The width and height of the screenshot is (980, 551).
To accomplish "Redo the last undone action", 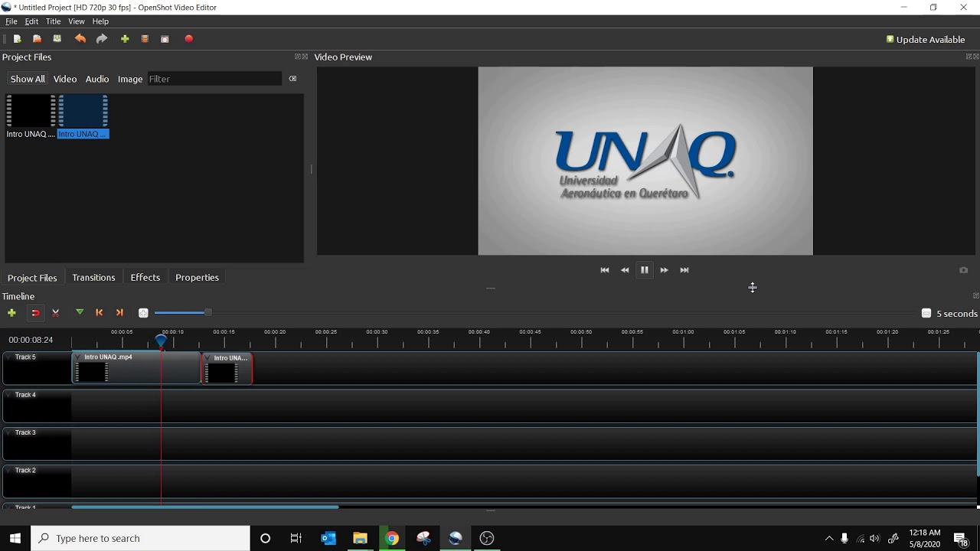I will click(x=101, y=39).
